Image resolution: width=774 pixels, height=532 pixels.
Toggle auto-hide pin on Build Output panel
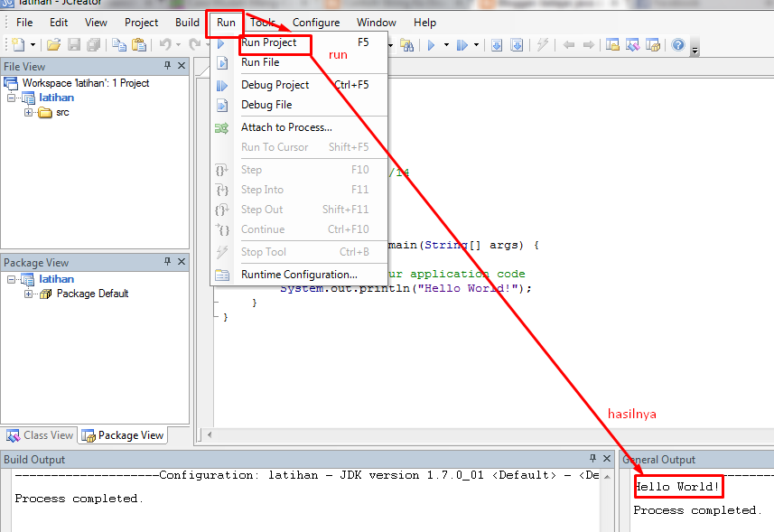592,459
